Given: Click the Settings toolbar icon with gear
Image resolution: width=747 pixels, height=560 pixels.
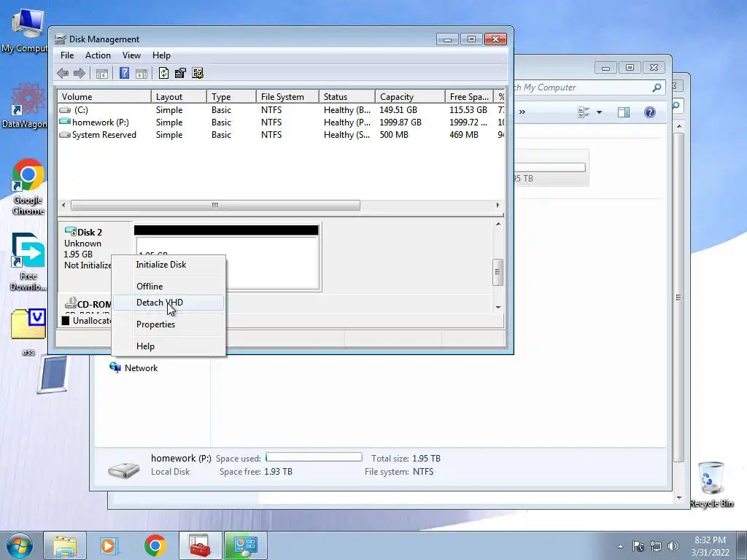Looking at the screenshot, I should click(x=198, y=73).
